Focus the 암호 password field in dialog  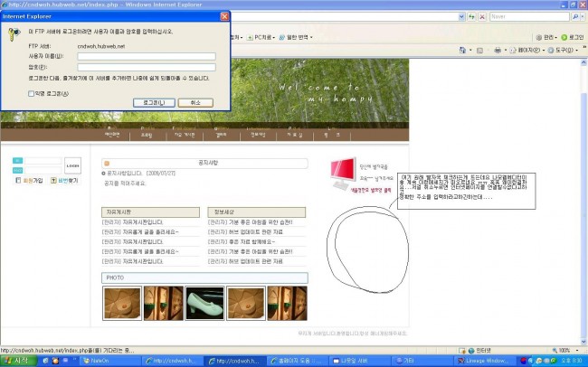coord(147,67)
